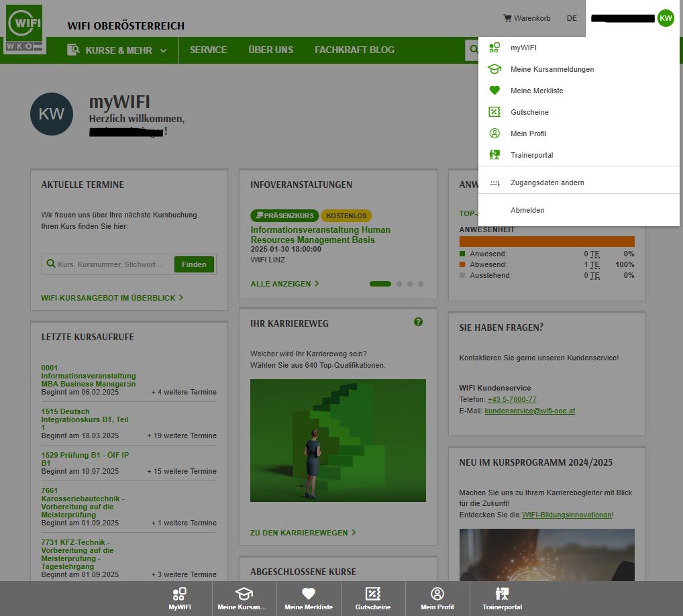Click the KW user avatar in header
683x616 pixels.
(x=665, y=18)
